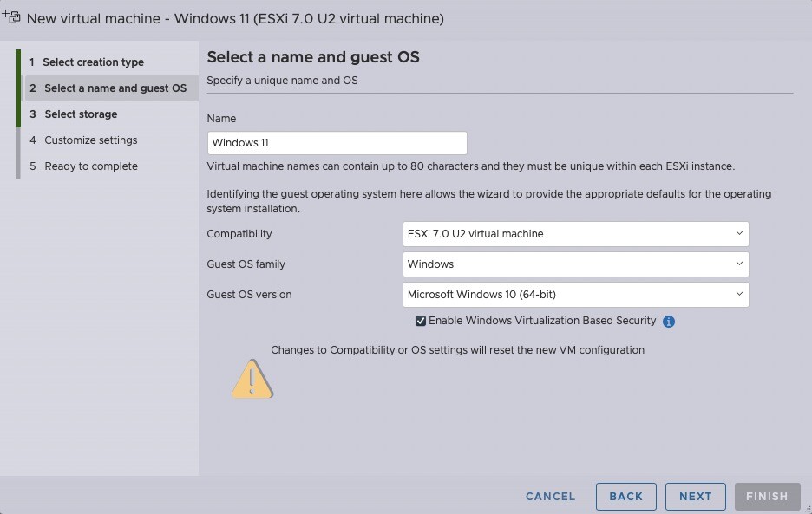Click the Finish button
The height and width of the screenshot is (514, 812).
767,497
